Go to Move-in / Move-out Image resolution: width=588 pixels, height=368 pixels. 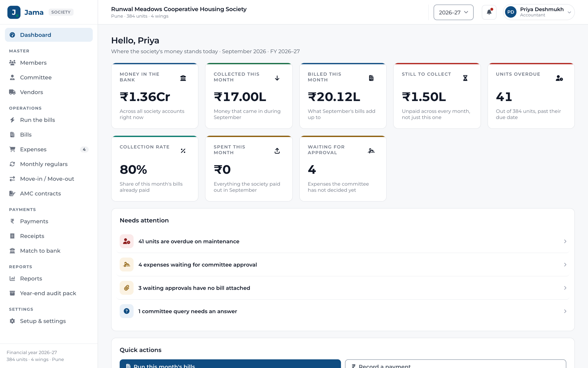(x=49, y=179)
